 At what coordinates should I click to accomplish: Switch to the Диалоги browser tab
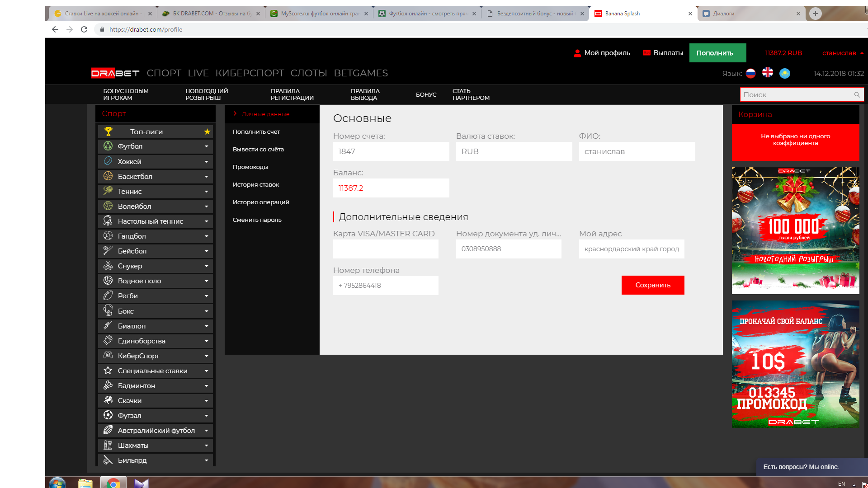pos(751,14)
